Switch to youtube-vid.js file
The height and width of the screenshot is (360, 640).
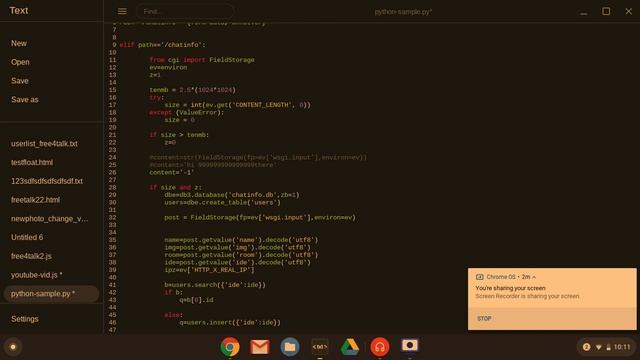coord(37,275)
